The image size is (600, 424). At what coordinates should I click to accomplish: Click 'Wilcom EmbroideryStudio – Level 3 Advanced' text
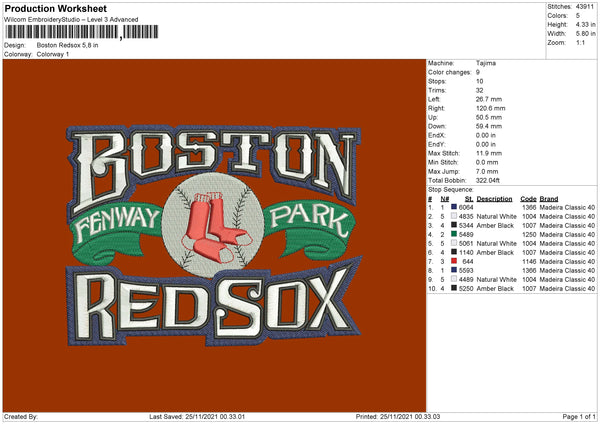71,20
